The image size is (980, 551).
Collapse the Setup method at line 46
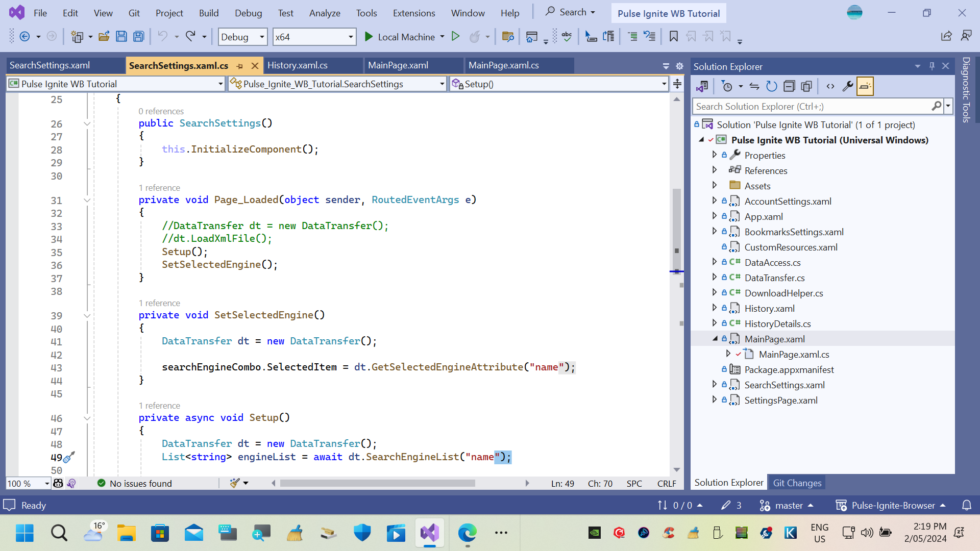(87, 418)
